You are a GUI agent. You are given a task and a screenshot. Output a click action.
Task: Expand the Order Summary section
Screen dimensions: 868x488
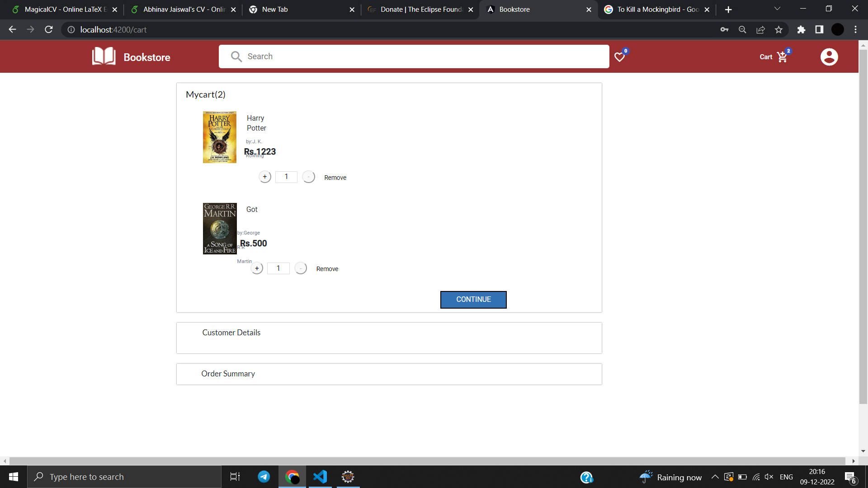click(x=228, y=374)
